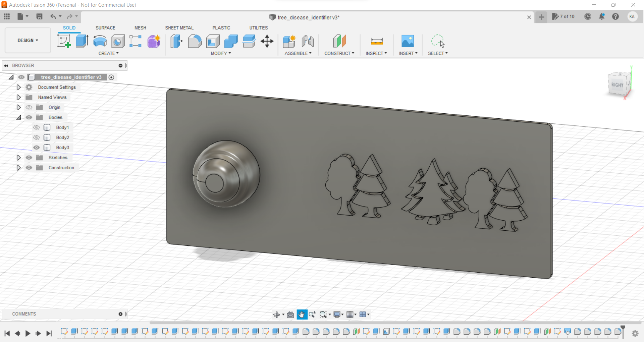Select the Fillet tool

195,41
